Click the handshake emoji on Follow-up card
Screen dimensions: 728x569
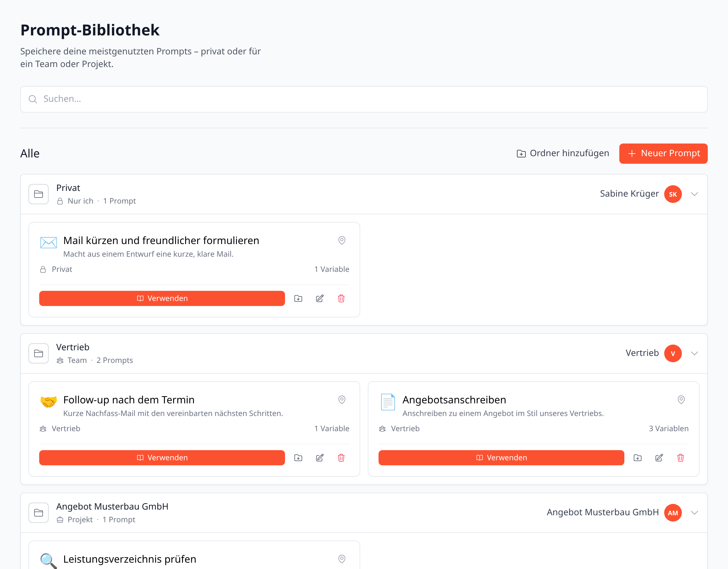(48, 401)
